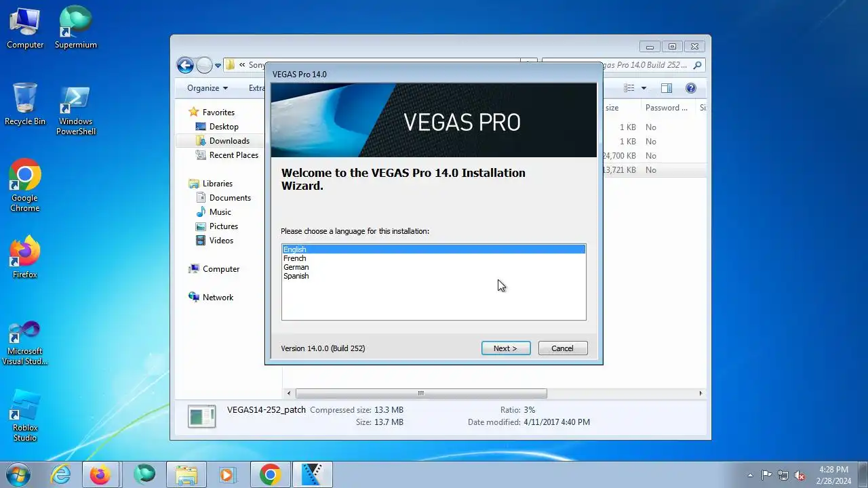Click the media player taskbar icon
The height and width of the screenshot is (488, 868).
(x=228, y=474)
